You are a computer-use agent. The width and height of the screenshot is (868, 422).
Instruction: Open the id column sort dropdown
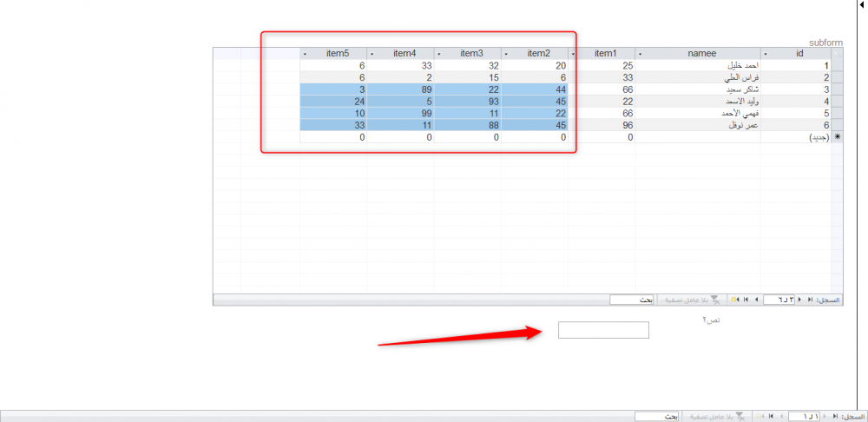click(766, 53)
